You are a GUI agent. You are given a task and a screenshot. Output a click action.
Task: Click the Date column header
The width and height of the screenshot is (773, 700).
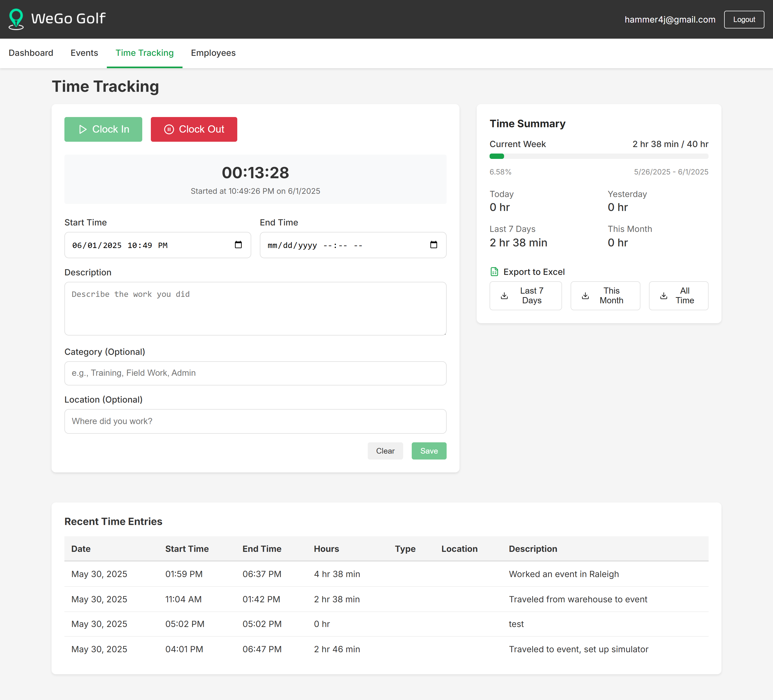click(81, 549)
